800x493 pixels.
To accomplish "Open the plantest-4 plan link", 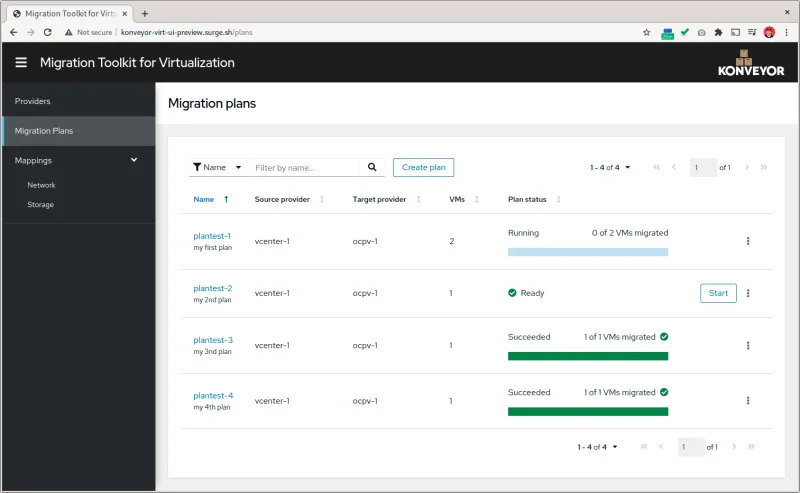I will 213,395.
